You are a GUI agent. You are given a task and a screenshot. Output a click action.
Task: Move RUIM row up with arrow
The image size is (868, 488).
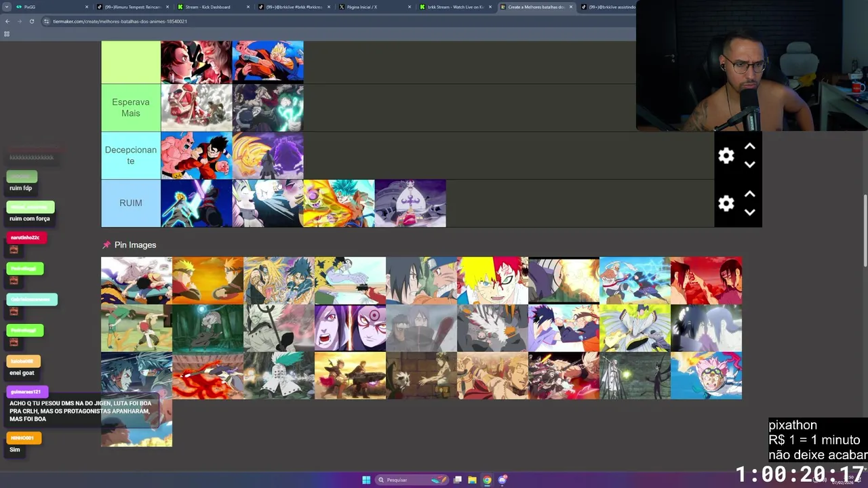[x=749, y=194]
